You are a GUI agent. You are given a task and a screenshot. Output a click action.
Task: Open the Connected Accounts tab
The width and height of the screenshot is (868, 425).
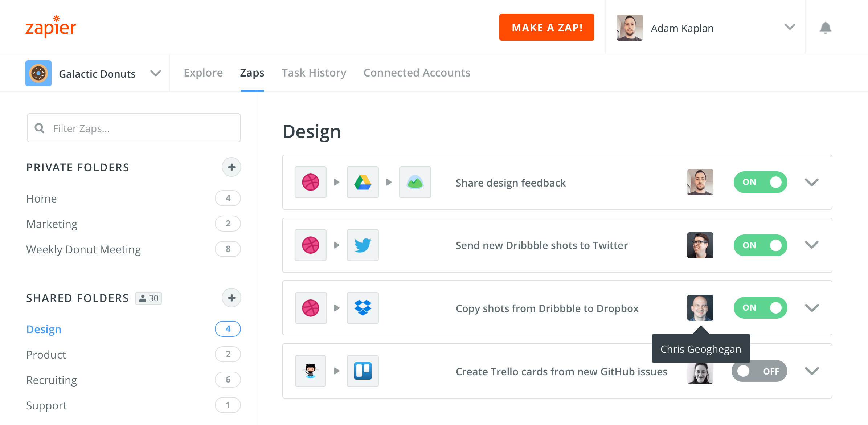417,73
